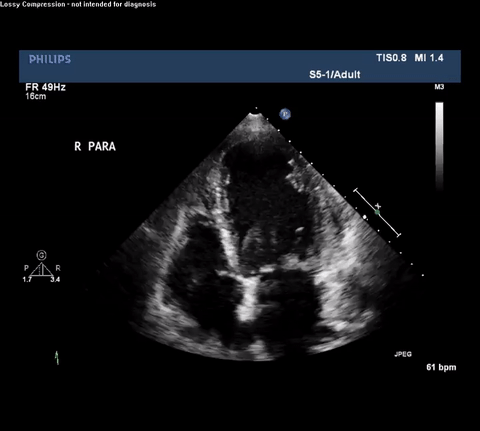Viewport: 480px width, 431px height.
Task: Click the JPEG compression label
Action: pyautogui.click(x=403, y=354)
